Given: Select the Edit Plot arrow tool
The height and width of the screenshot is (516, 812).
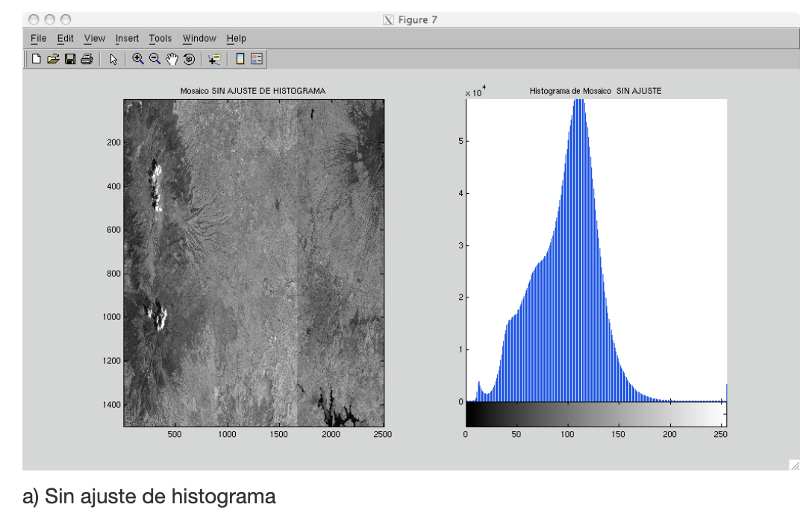Looking at the screenshot, I should (x=113, y=60).
